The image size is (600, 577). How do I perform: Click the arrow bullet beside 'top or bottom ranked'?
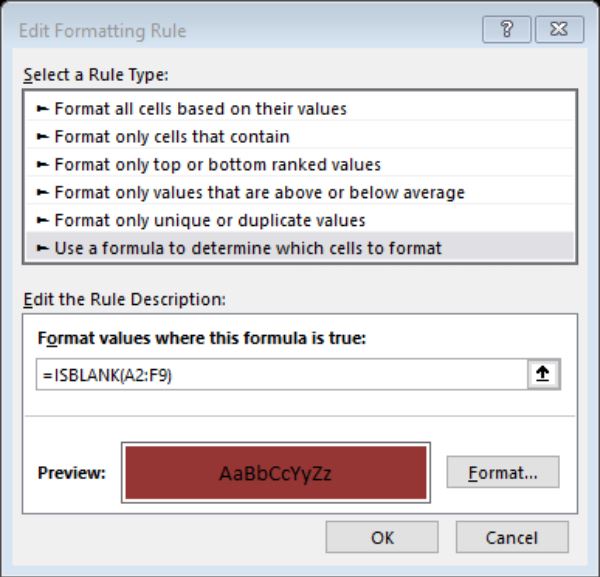tap(42, 165)
